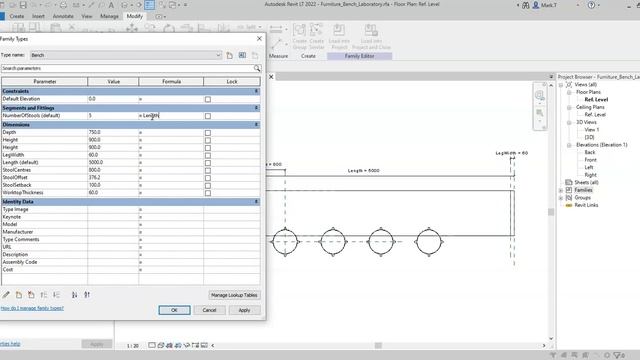Expand the Families node in Project Browser

click(x=561, y=190)
